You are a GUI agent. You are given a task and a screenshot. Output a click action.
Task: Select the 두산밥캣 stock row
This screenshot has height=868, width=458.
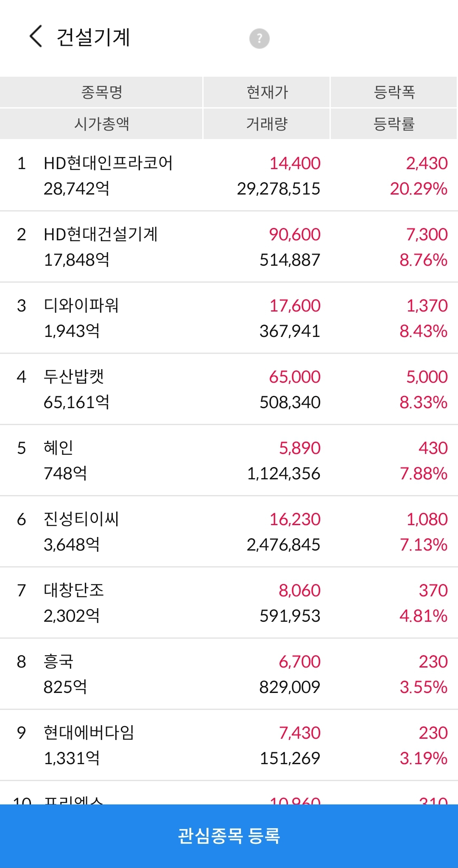pyautogui.click(x=229, y=389)
